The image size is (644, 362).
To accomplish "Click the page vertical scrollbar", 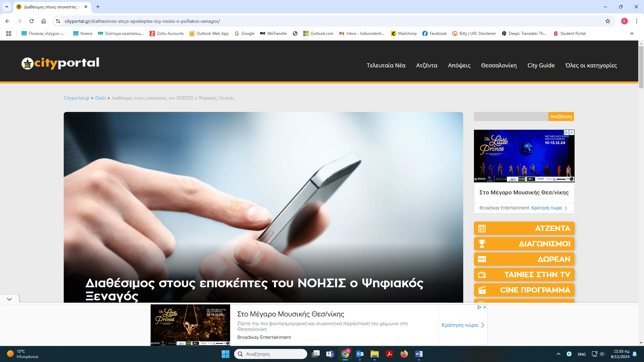I will click(x=641, y=67).
